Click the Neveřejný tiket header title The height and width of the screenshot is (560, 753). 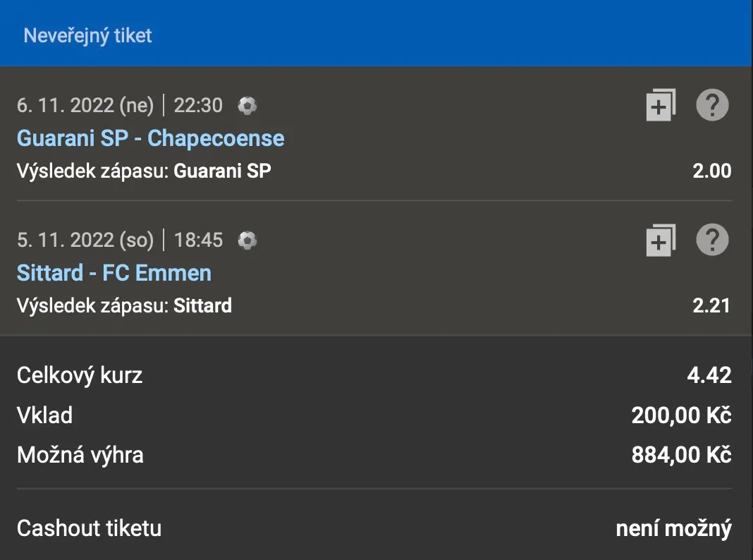(x=87, y=35)
